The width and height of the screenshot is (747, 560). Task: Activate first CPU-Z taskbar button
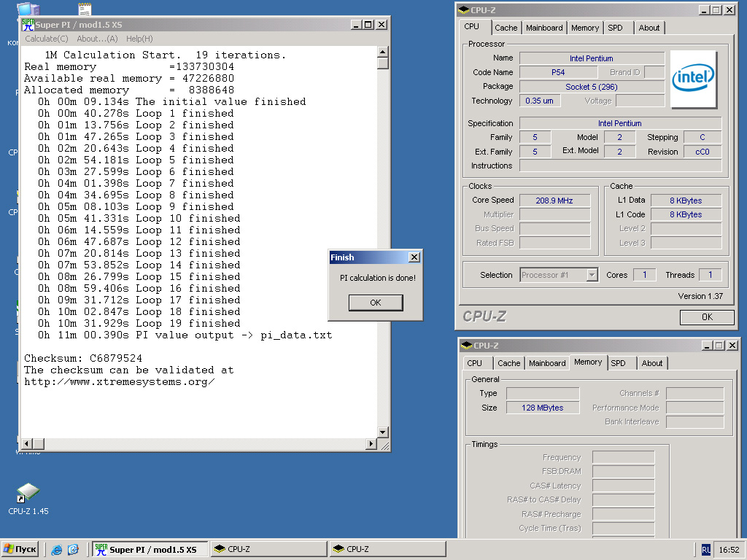coord(268,550)
